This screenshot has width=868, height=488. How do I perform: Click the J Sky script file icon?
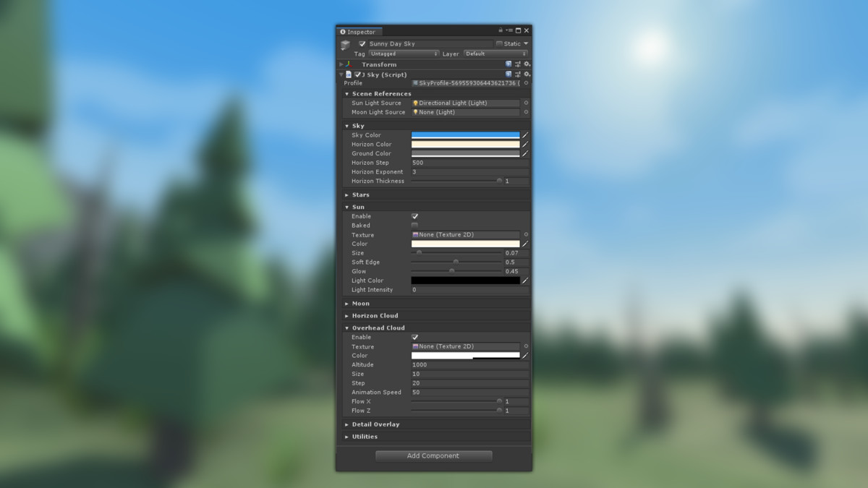pos(349,74)
